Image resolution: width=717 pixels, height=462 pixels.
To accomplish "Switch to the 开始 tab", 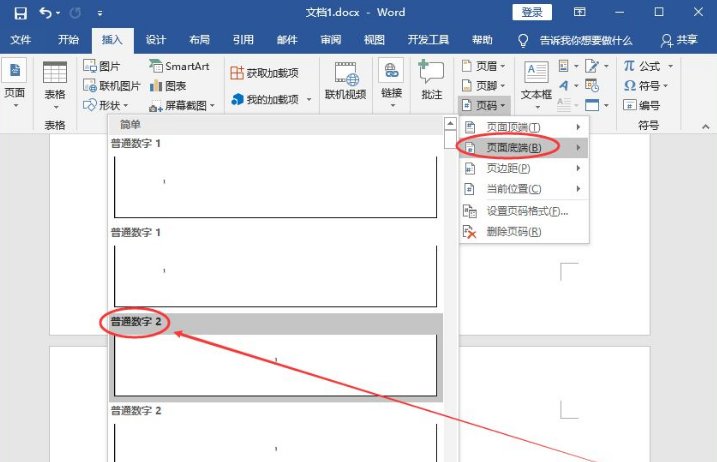I will [69, 40].
